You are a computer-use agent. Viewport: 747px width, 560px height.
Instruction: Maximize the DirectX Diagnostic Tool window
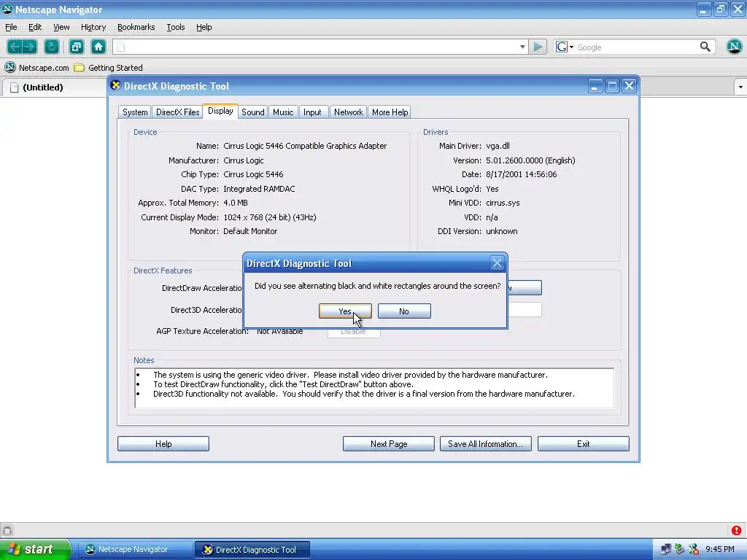pos(612,86)
